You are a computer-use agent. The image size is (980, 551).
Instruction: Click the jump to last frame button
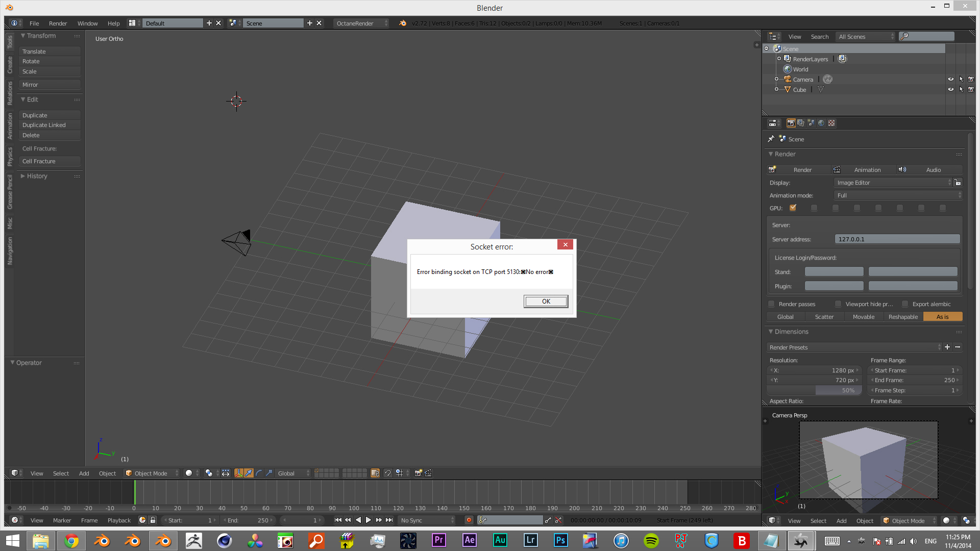pyautogui.click(x=389, y=520)
